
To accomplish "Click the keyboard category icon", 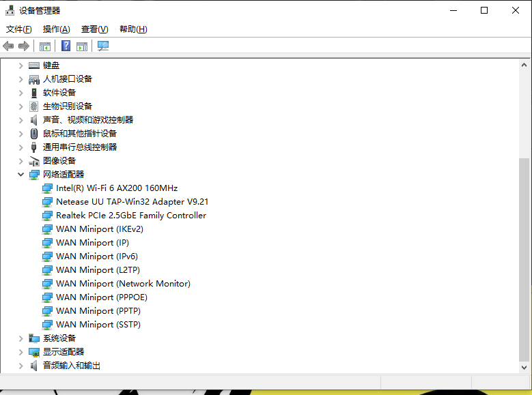I will tap(34, 65).
